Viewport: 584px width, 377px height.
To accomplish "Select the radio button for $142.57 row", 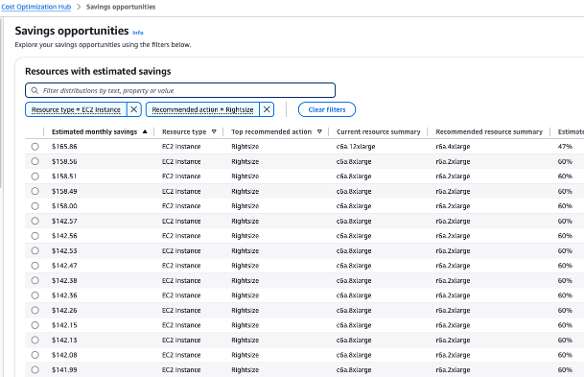I will (x=35, y=221).
